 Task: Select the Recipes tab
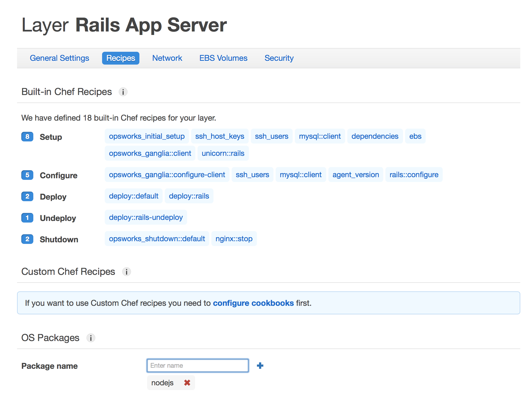(121, 58)
